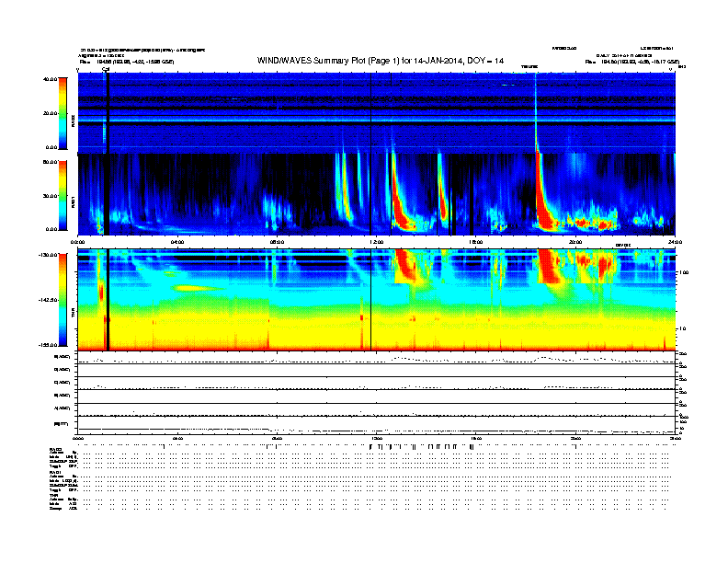Click the 08:00 time label below RAD1 spectrogram
Screen dimensions: 728x563
(277, 242)
